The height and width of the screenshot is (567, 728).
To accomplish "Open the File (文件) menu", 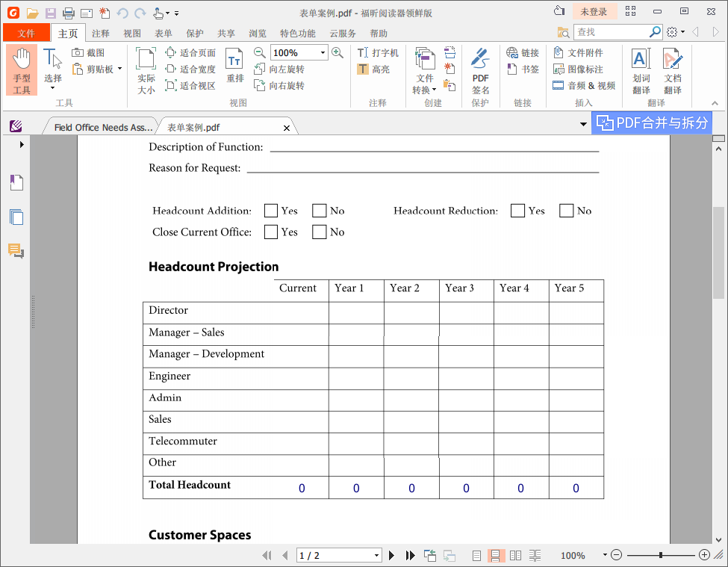I will 26,34.
